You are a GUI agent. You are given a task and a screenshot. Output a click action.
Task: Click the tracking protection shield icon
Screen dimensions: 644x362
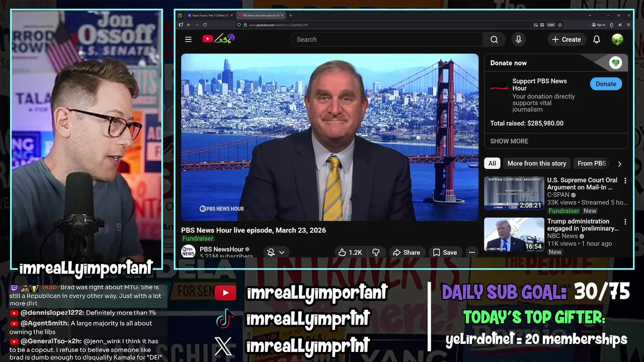coord(239,25)
